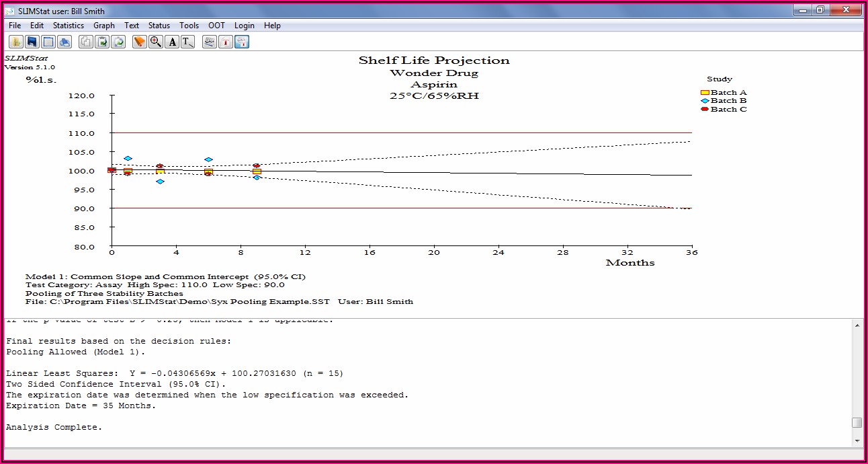This screenshot has width=868, height=464.
Task: Click the blue save disk icon
Action: (x=32, y=42)
